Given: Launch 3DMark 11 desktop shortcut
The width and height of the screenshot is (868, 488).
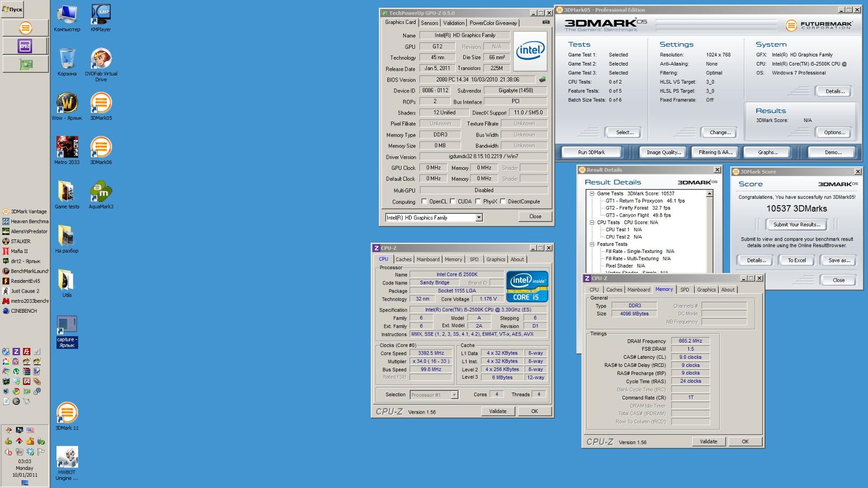Looking at the screenshot, I should point(67,416).
